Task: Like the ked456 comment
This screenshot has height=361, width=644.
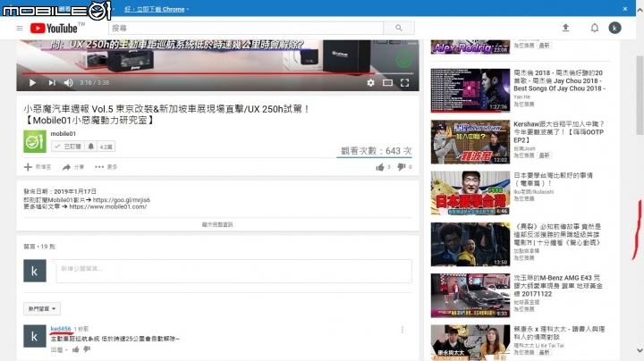Action: pyautogui.click(x=75, y=349)
